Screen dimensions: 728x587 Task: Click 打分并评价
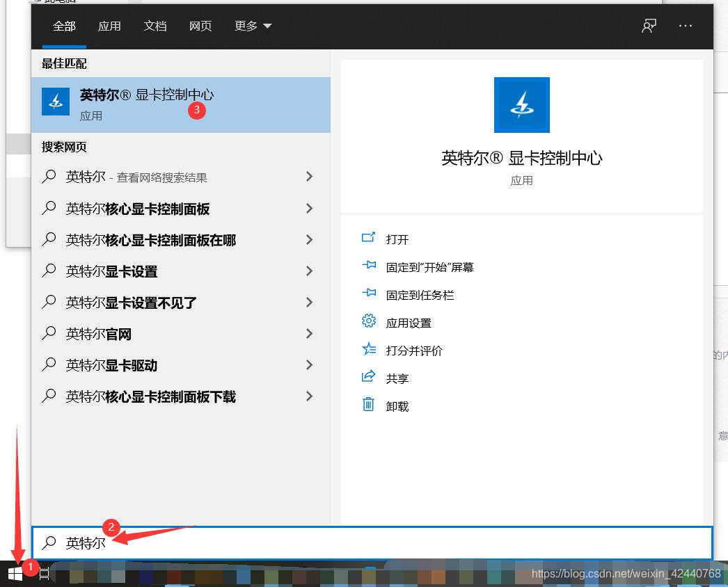pyautogui.click(x=414, y=351)
